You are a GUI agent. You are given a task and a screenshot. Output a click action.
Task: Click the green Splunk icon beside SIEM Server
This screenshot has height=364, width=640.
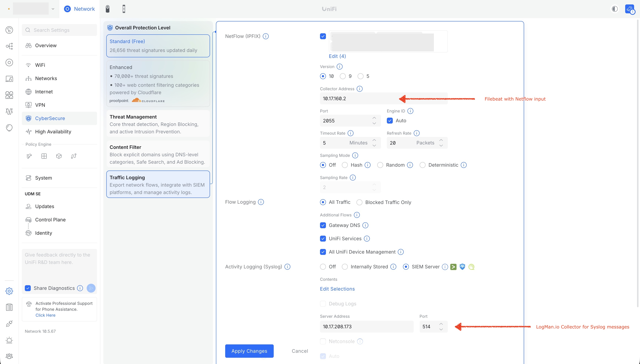(x=453, y=267)
